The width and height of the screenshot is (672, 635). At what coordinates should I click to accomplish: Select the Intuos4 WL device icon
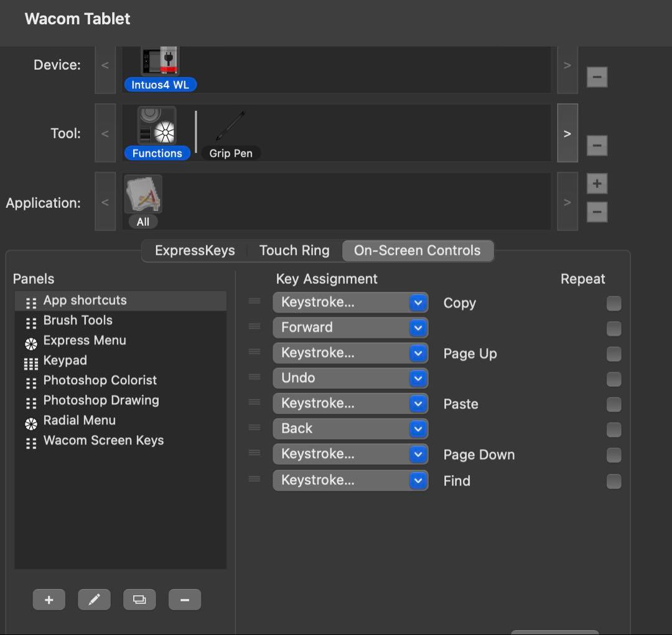(161, 61)
